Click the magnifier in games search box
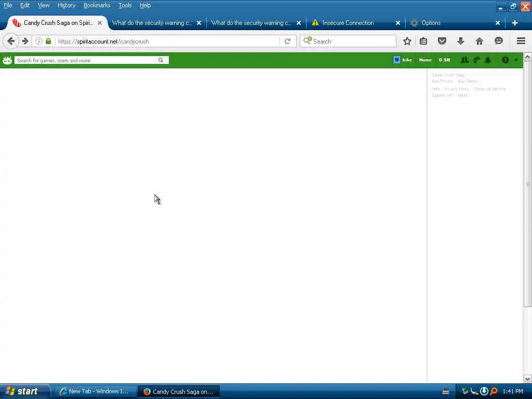This screenshot has height=399, width=532. click(x=161, y=60)
